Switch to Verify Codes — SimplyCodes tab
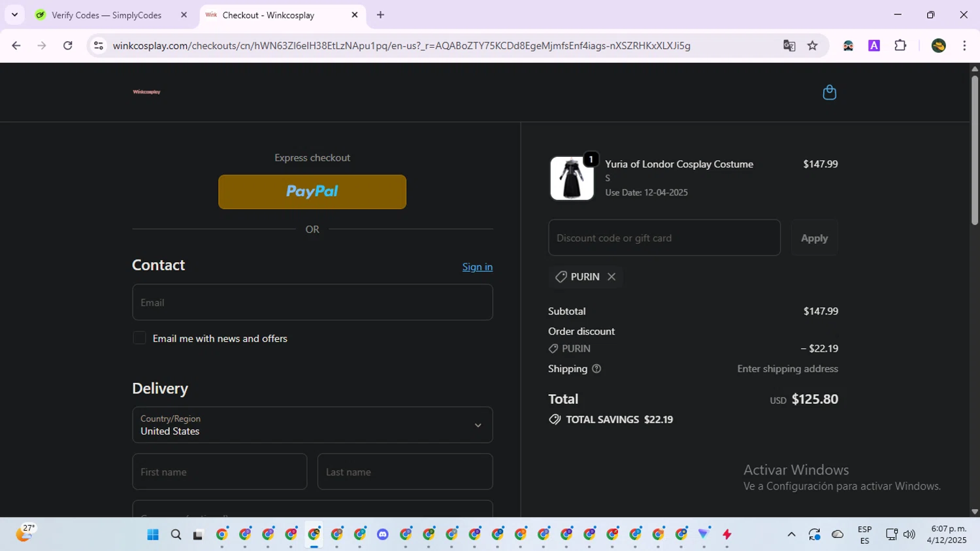Screen dimensions: 980x551 106,15
